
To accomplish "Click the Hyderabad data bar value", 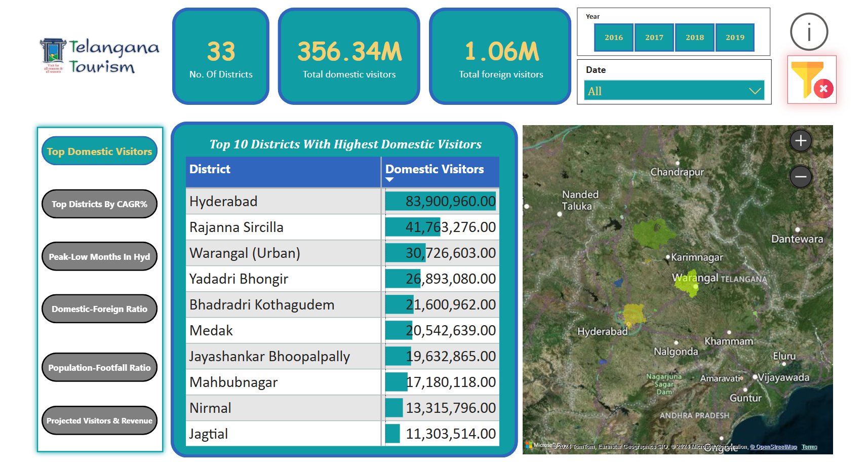I will tap(440, 202).
